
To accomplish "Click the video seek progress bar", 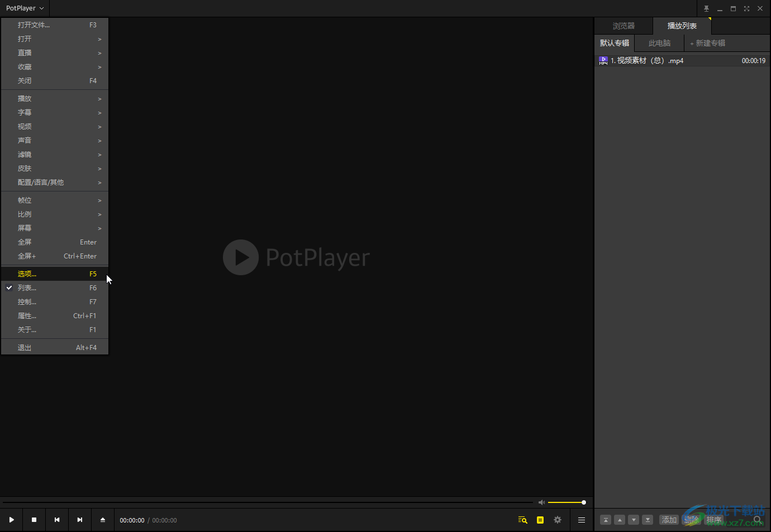I will click(268, 502).
